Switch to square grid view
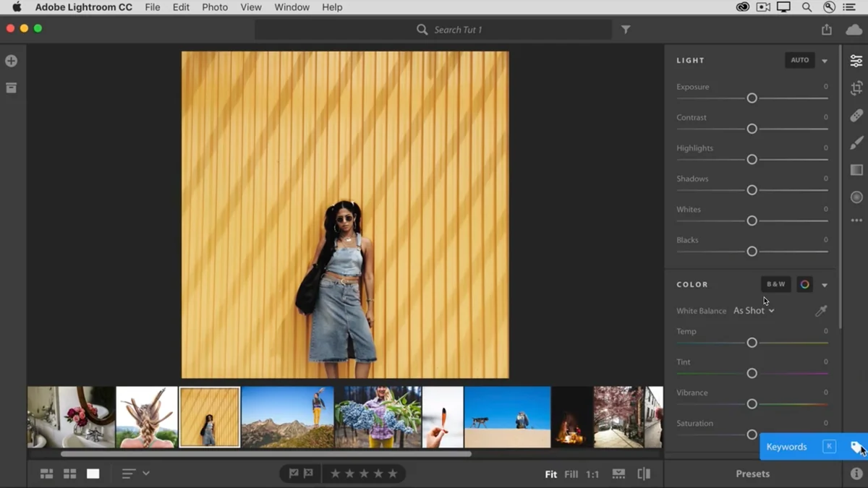Image resolution: width=868 pixels, height=488 pixels. [x=70, y=474]
